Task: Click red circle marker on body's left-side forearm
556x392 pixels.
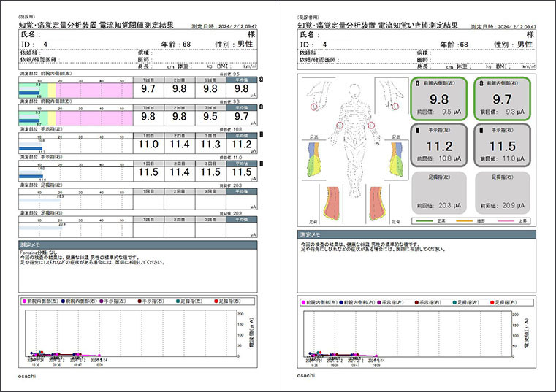Action: point(340,125)
